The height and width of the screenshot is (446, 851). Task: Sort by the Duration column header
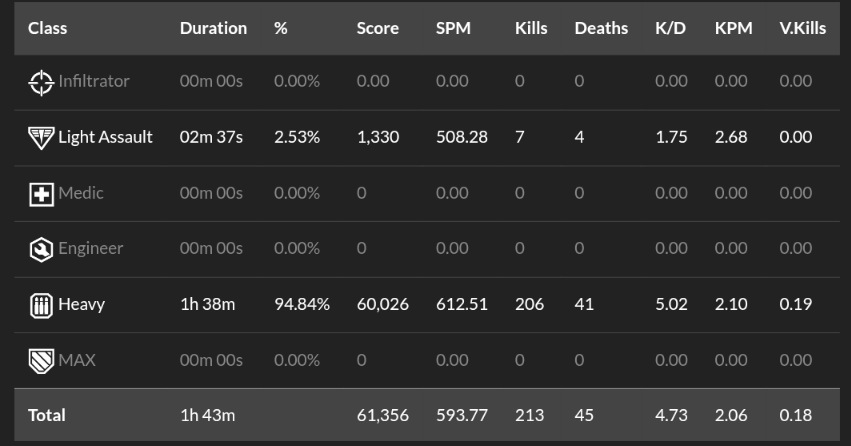coord(213,28)
